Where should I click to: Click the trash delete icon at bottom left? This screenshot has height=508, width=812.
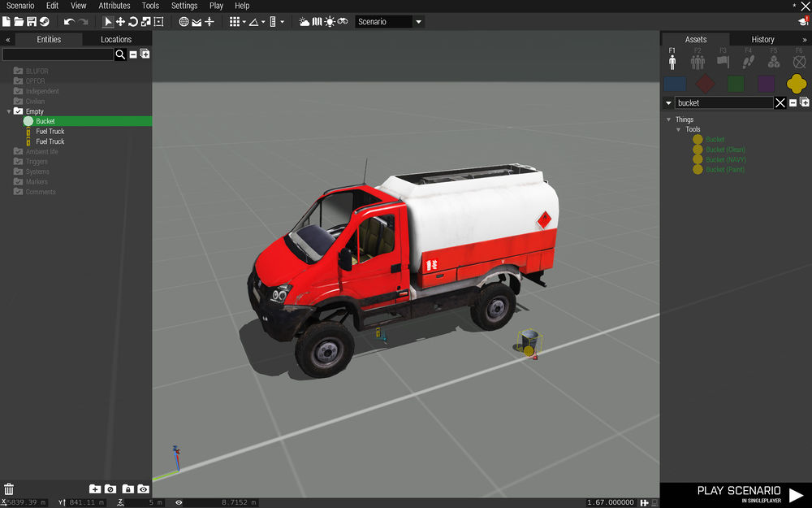pos(8,488)
